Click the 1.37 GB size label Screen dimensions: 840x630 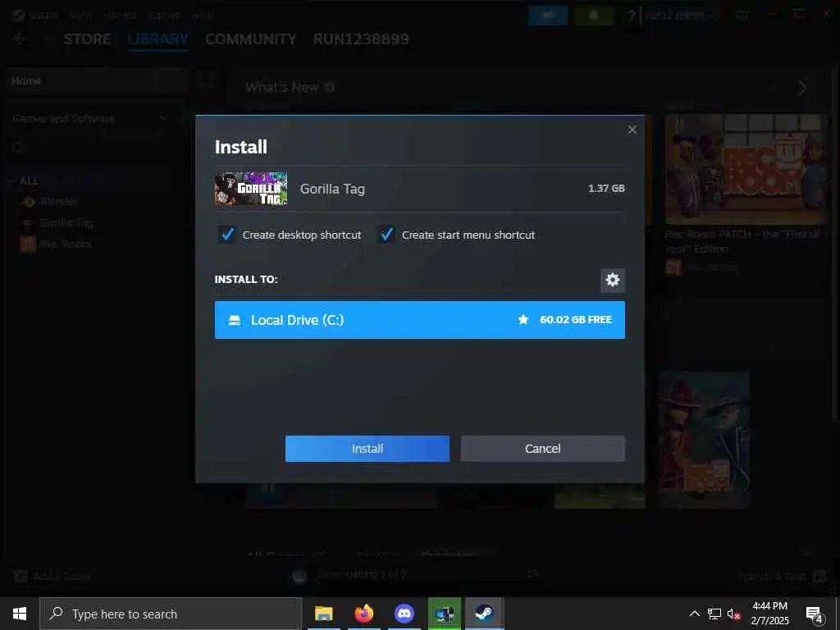pyautogui.click(x=606, y=189)
